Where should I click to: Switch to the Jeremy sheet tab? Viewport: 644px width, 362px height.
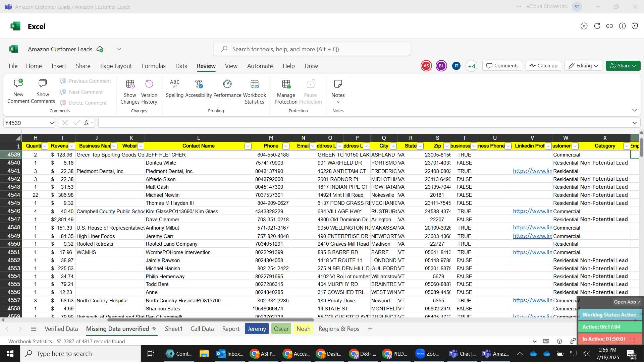coord(257,329)
